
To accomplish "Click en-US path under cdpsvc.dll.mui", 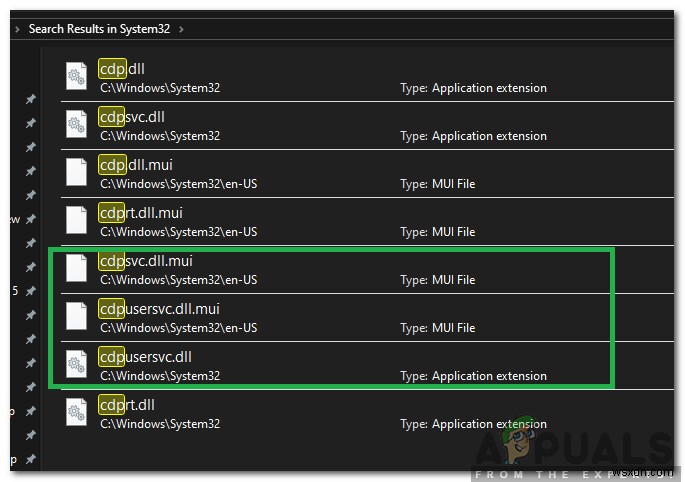I will coord(179,281).
